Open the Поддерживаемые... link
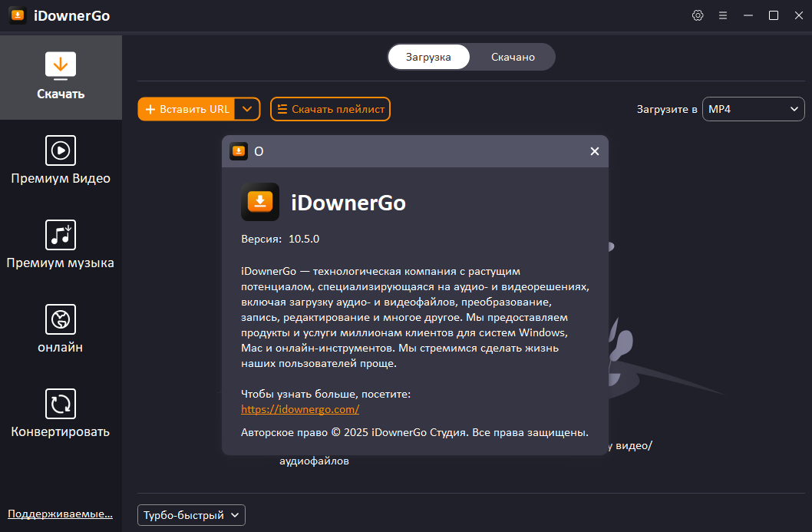The image size is (812, 532). [60, 514]
